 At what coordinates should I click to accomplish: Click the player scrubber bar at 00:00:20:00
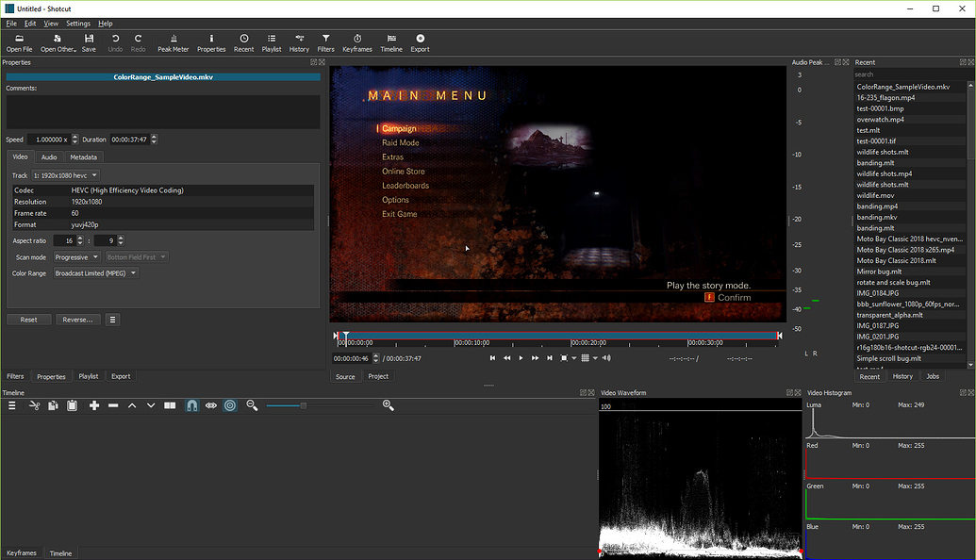[x=571, y=336]
